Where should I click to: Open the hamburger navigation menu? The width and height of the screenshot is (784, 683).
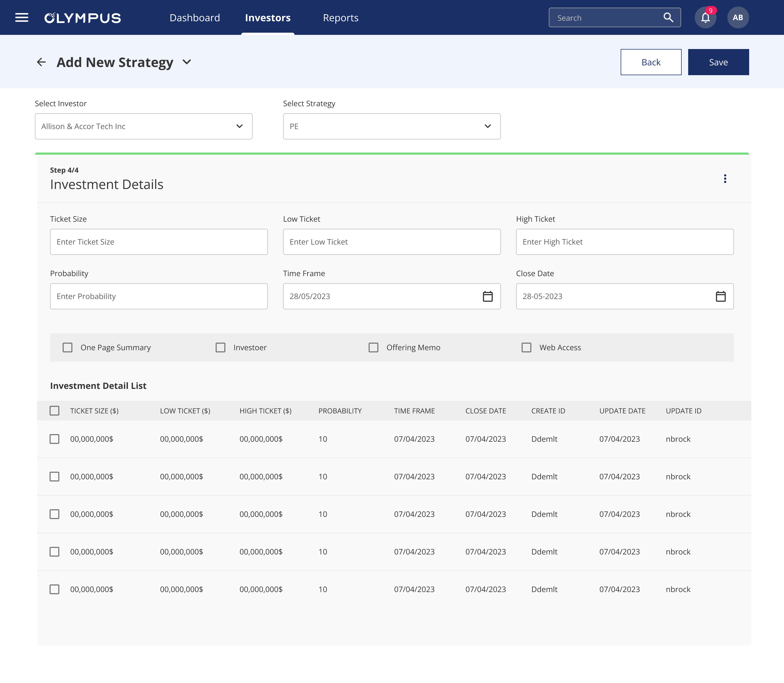coord(22,17)
